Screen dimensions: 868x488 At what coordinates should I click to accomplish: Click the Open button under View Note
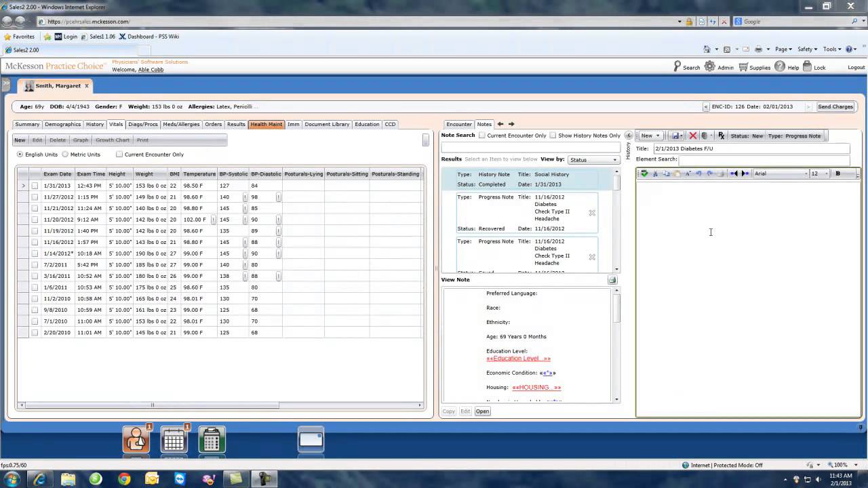pos(482,411)
